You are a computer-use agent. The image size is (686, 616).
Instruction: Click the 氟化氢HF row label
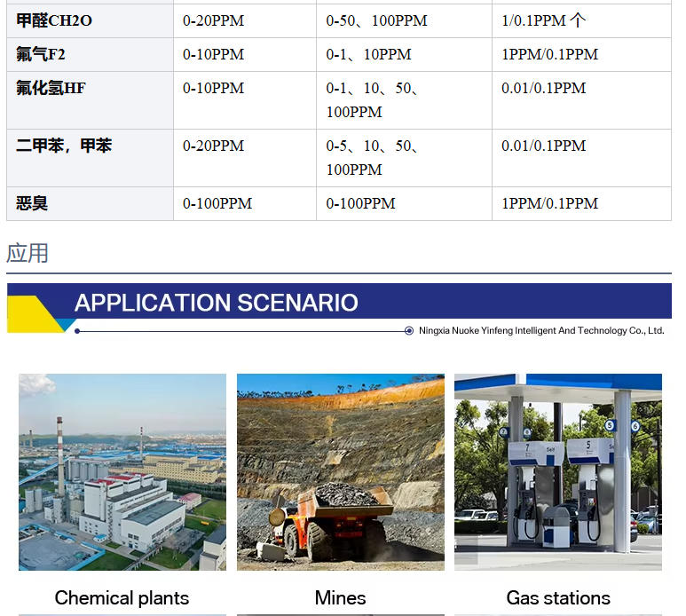tap(51, 88)
